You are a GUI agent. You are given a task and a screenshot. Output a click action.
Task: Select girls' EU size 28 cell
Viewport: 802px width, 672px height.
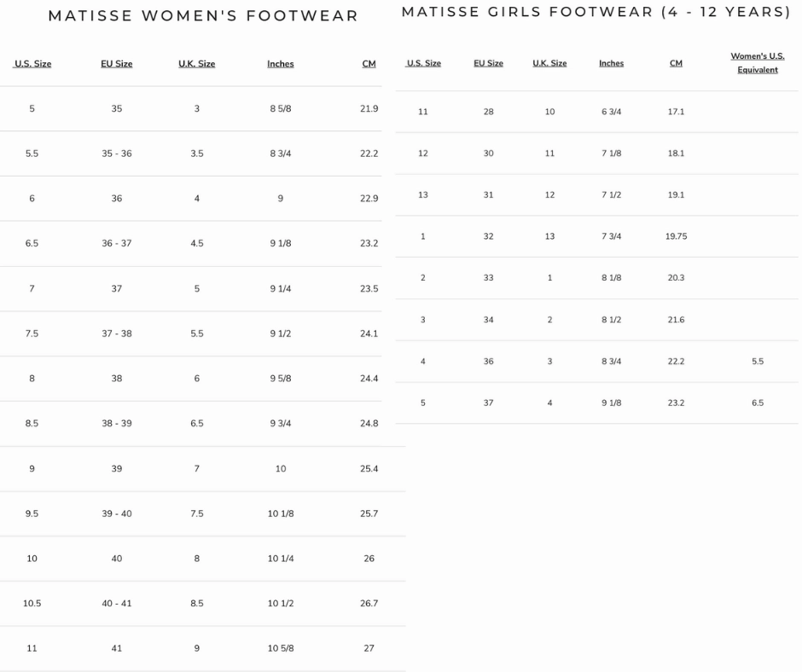point(488,112)
